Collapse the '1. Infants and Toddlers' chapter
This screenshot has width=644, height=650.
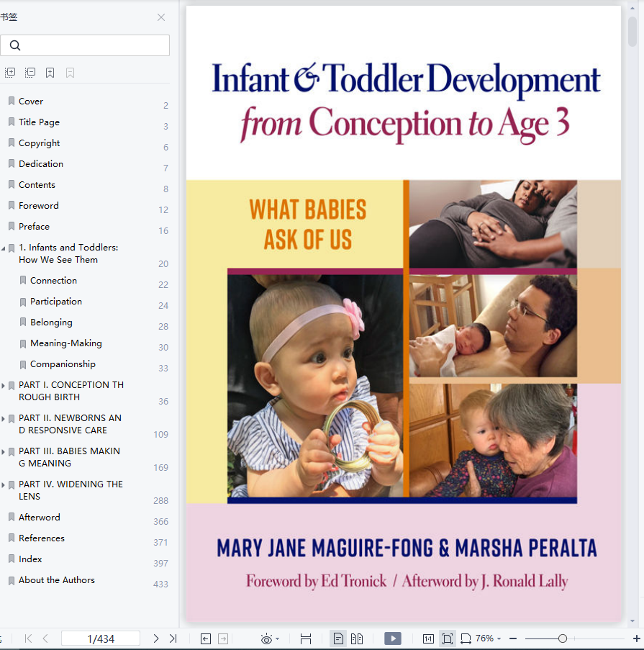pyautogui.click(x=4, y=249)
